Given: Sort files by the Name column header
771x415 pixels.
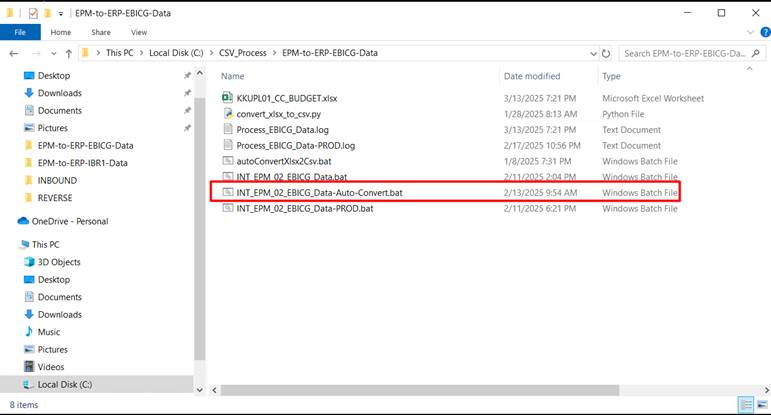Looking at the screenshot, I should (233, 76).
